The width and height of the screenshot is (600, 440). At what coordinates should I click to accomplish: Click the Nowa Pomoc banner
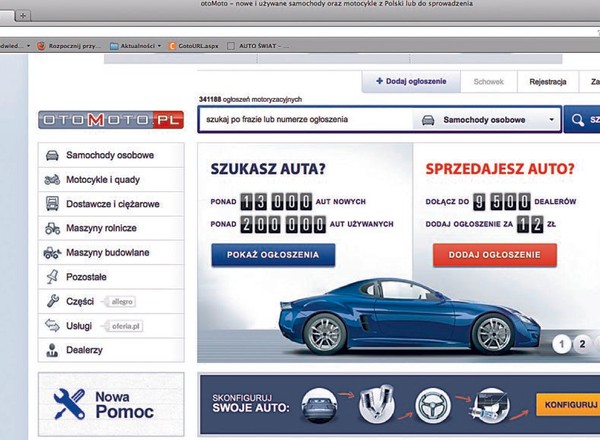coord(111,404)
